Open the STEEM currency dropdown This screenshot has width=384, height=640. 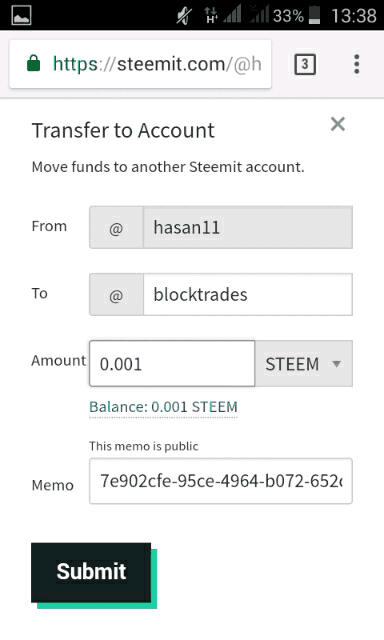pos(304,364)
